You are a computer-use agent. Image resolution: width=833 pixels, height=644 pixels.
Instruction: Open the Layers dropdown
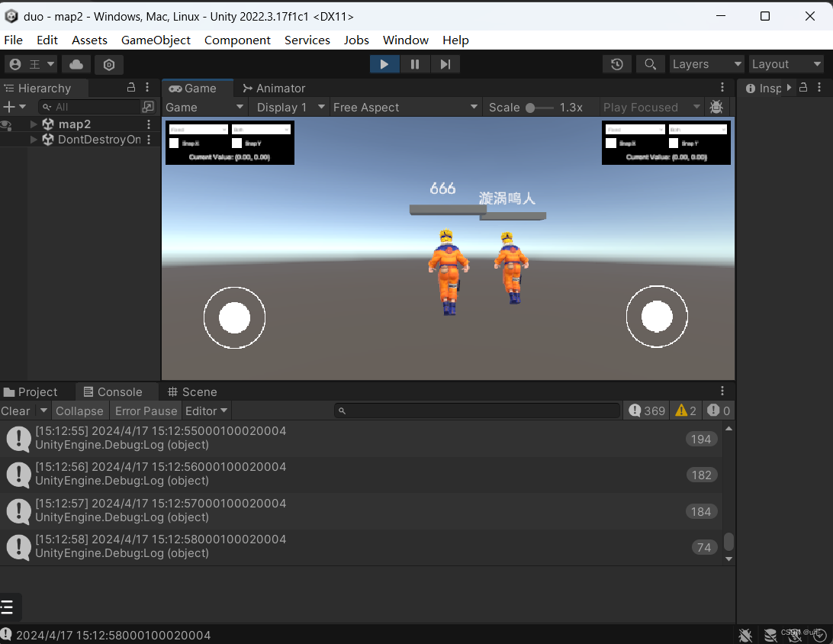pos(705,64)
